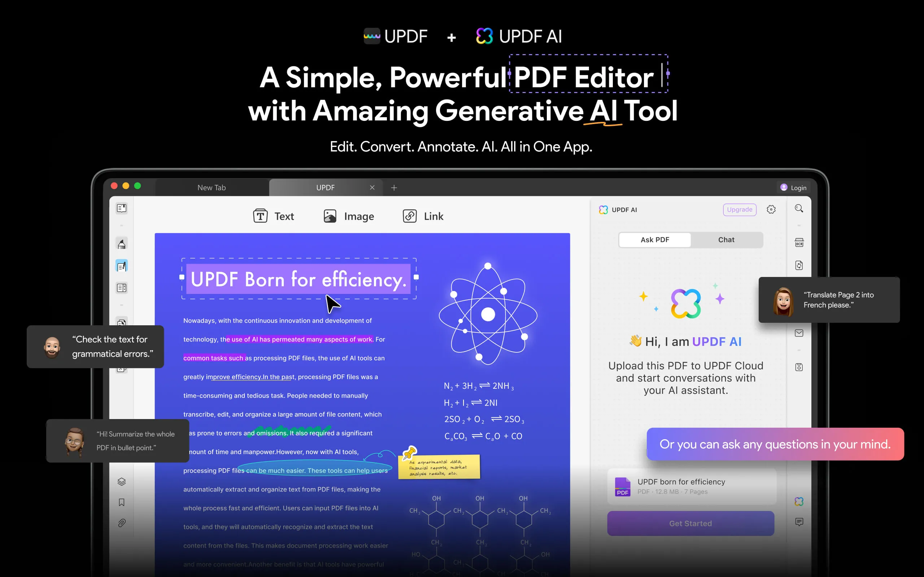Switch to the Chat tab
The height and width of the screenshot is (577, 924).
point(727,239)
